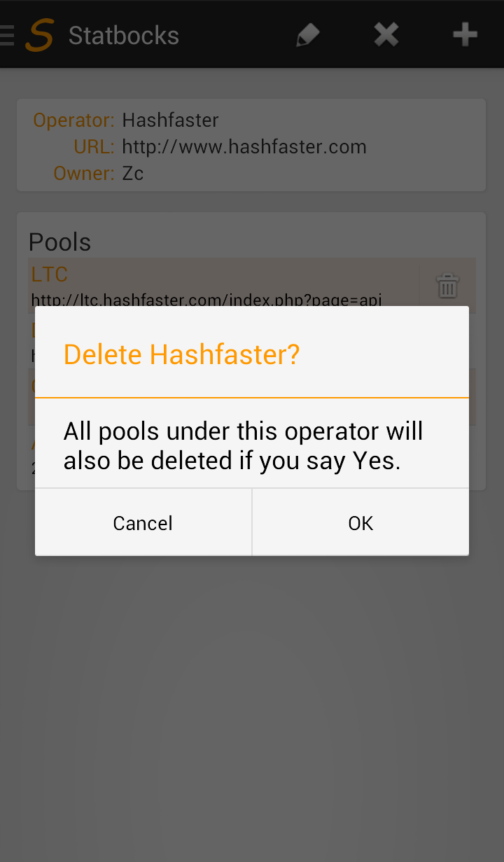The height and width of the screenshot is (862, 504).
Task: Tap the X delete operator icon
Action: [386, 34]
